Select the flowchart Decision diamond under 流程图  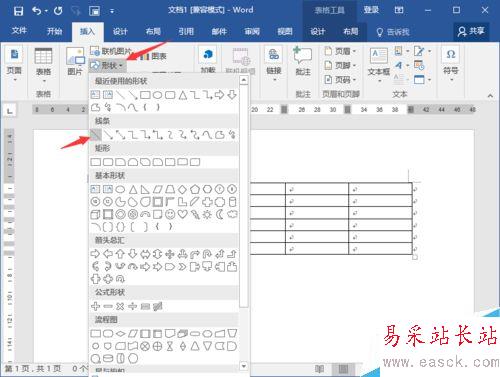(x=120, y=333)
